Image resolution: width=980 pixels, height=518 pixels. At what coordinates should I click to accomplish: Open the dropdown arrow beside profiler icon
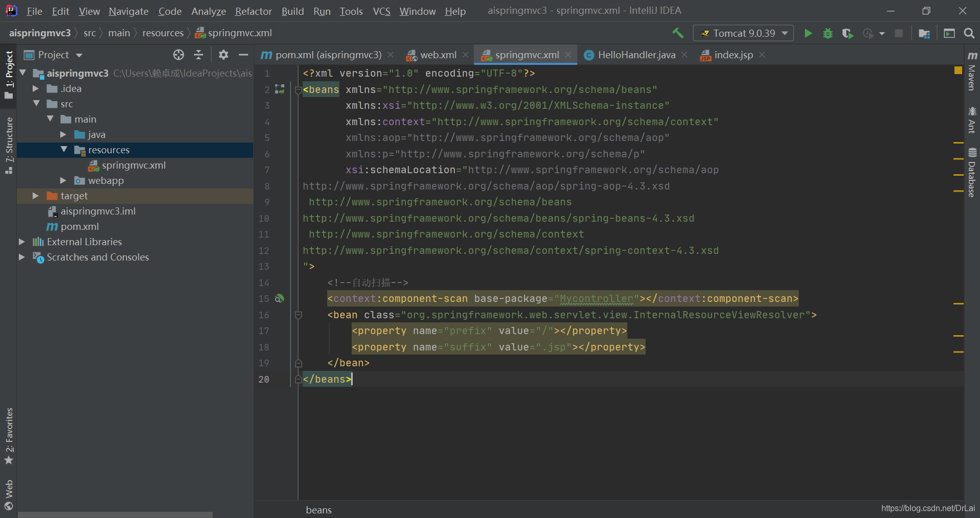[882, 34]
